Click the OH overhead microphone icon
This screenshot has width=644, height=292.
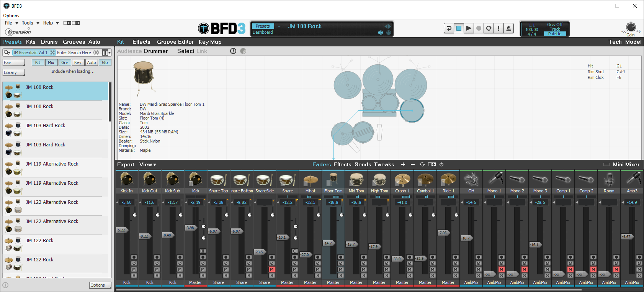(471, 179)
